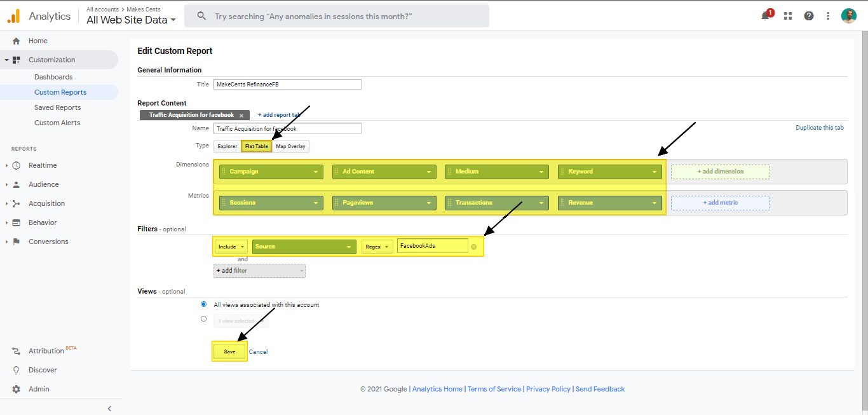Close the Traffic Acquisition for facebook tab
The width and height of the screenshot is (868, 415).
tap(241, 116)
